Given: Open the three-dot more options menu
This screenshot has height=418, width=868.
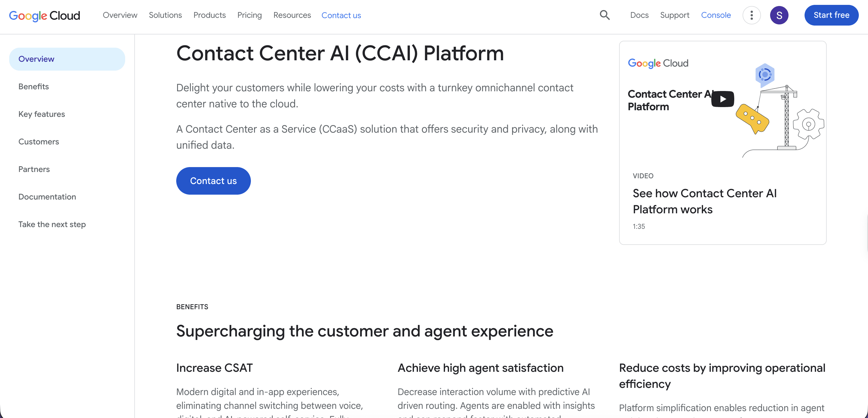Looking at the screenshot, I should pyautogui.click(x=751, y=15).
